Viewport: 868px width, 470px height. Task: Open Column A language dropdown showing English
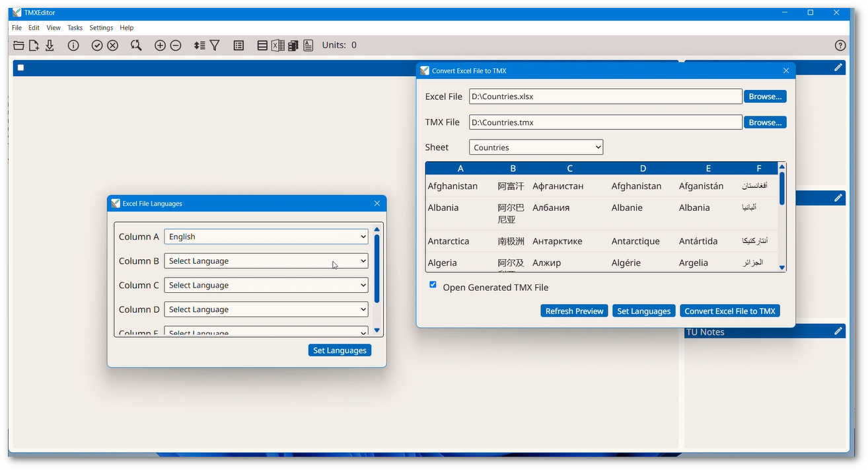coord(266,237)
